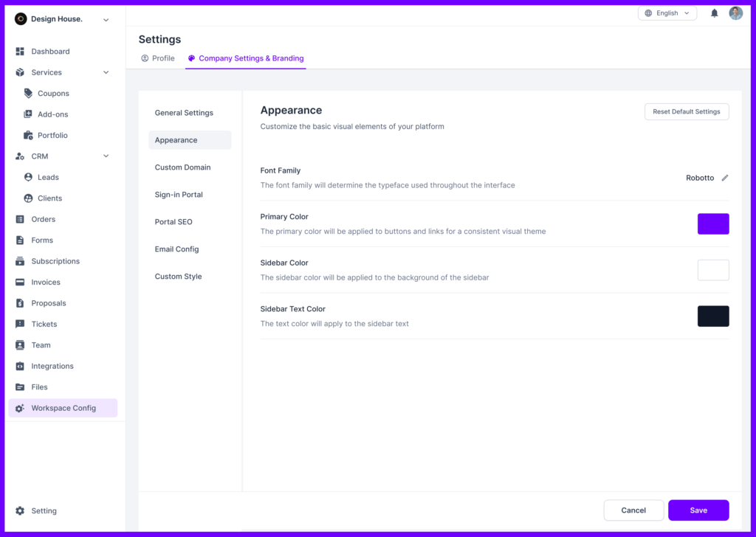756x537 pixels.
Task: Switch to the Profile tab
Action: click(x=157, y=58)
